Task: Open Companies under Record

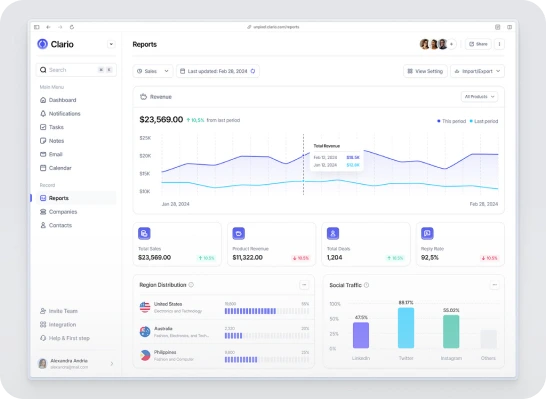Action: (76, 212)
